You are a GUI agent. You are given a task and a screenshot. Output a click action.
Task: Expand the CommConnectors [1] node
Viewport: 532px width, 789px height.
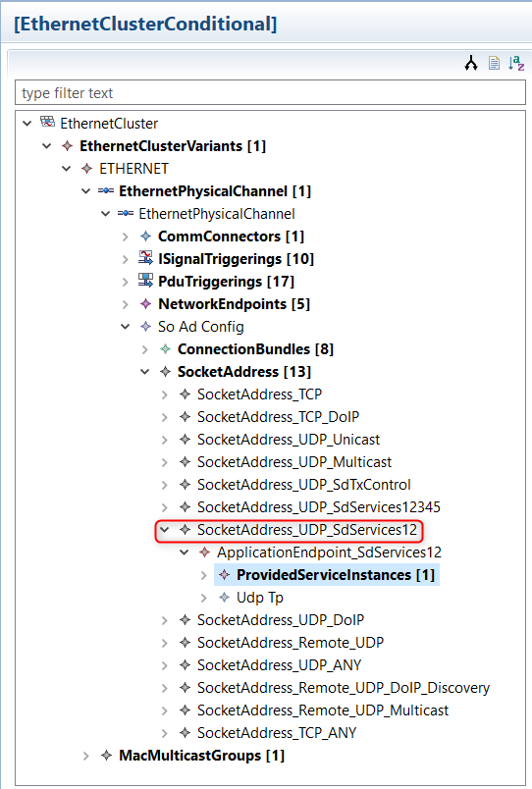pyautogui.click(x=126, y=237)
